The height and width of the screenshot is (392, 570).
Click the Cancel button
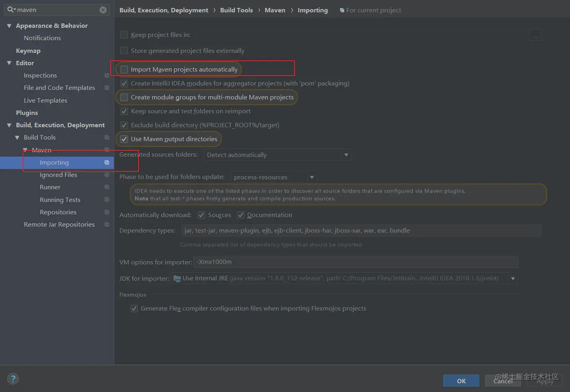pyautogui.click(x=503, y=381)
